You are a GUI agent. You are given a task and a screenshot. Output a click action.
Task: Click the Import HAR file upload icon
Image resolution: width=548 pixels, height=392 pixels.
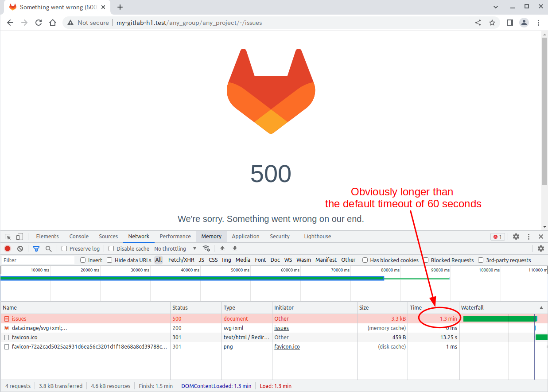222,248
